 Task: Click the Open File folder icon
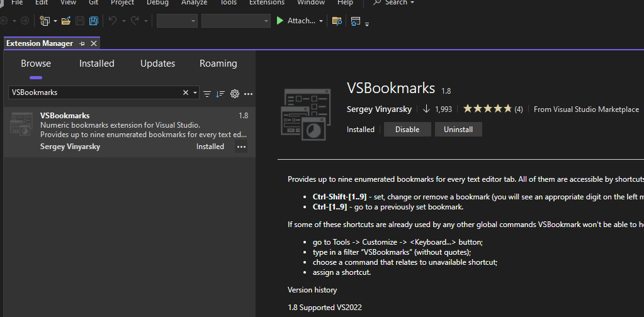click(66, 21)
